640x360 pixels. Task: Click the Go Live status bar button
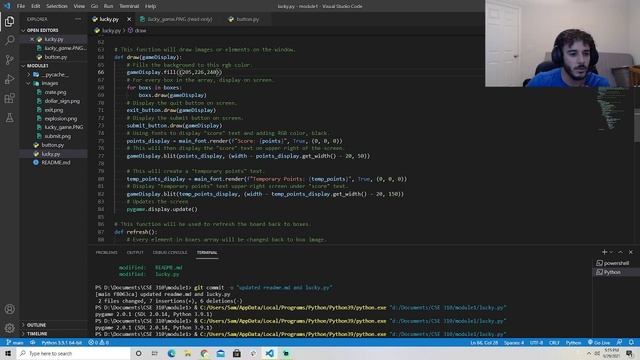click(599, 343)
